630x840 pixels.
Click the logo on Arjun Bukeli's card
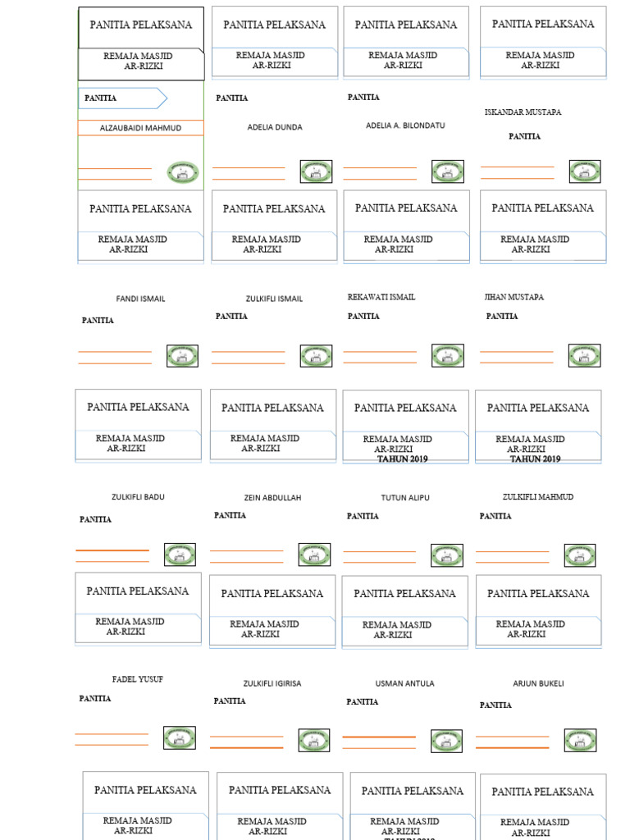pos(580,740)
